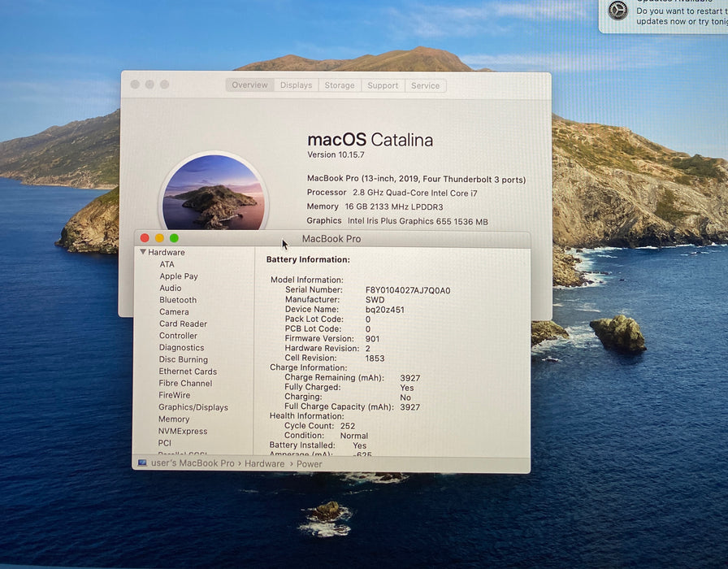Viewport: 728px width, 569px height.
Task: Open NVMExpress in the sidebar
Action: pos(183,431)
